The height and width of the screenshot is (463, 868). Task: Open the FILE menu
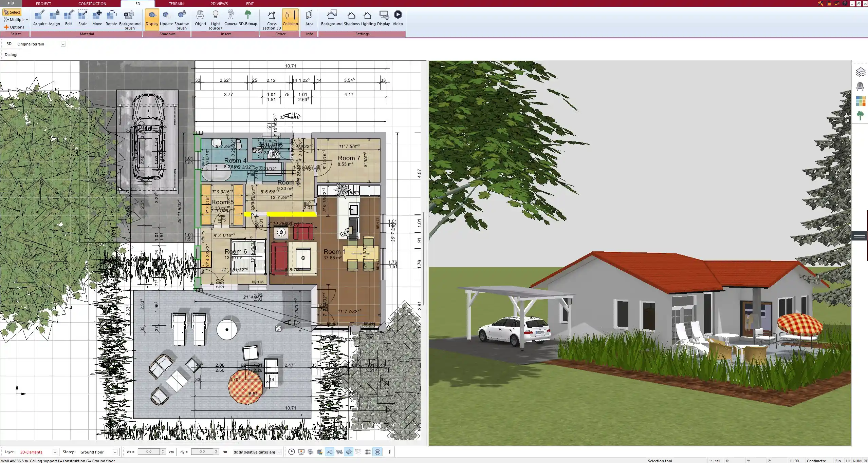tap(11, 3)
